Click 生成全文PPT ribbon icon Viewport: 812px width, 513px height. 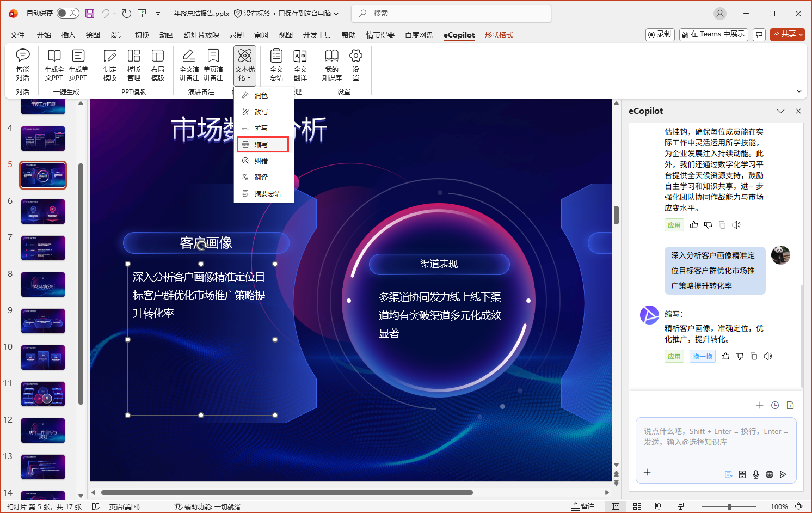tap(54, 65)
